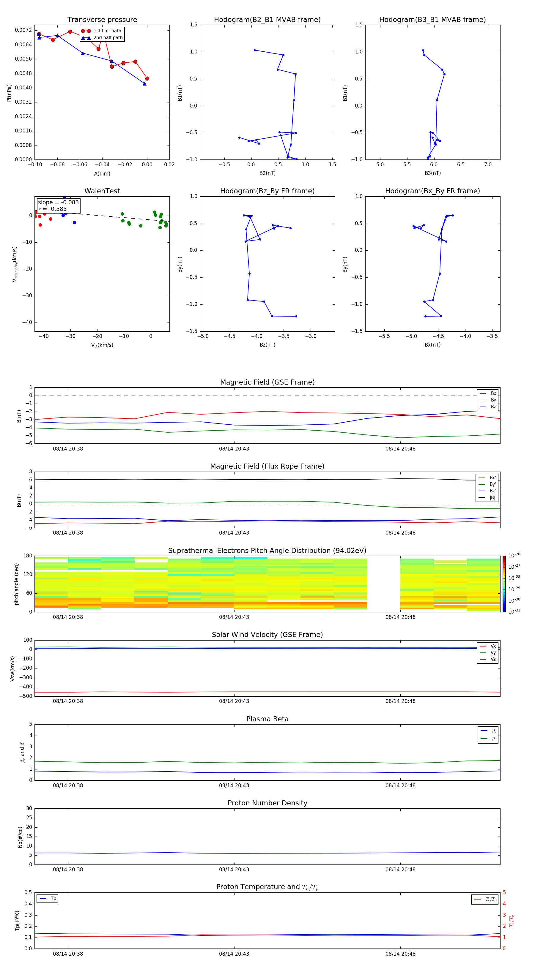Select the "1st half path" legend entry
Image resolution: width=535 pixels, height=980 pixels.
(x=101, y=31)
